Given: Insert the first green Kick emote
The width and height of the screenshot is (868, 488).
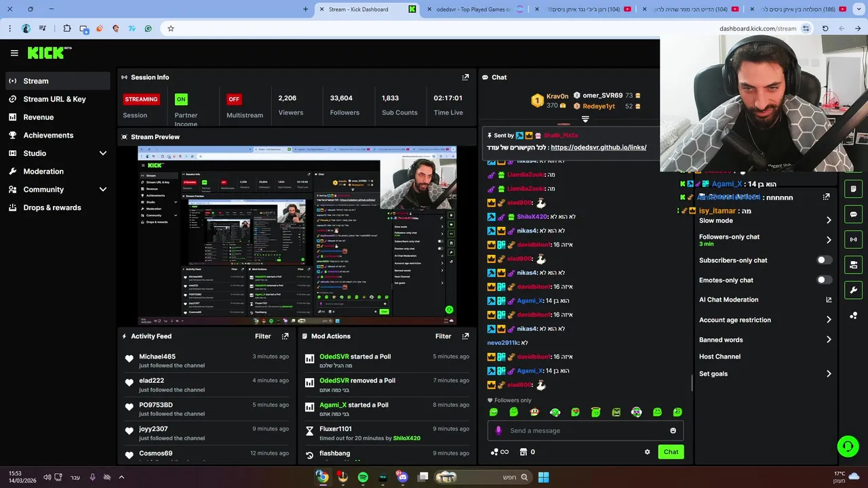Looking at the screenshot, I should tap(494, 412).
